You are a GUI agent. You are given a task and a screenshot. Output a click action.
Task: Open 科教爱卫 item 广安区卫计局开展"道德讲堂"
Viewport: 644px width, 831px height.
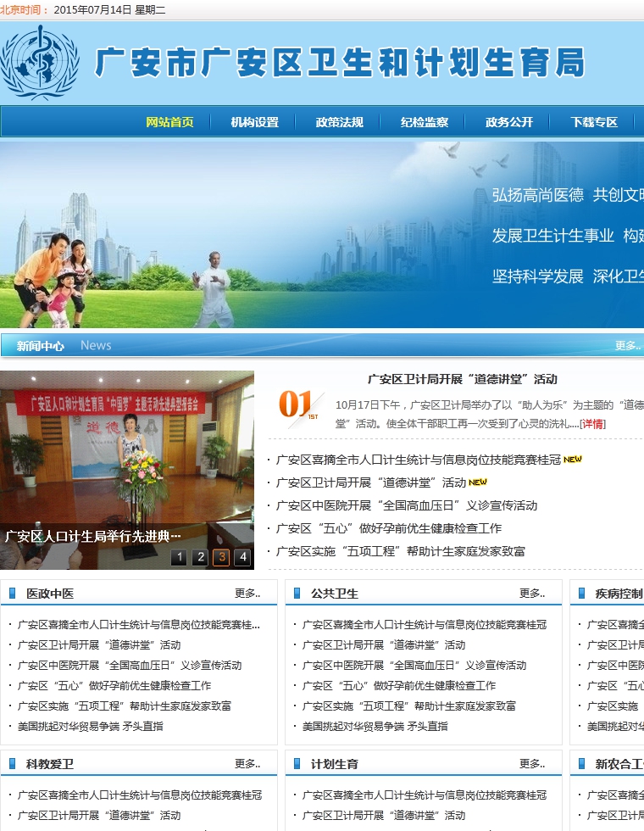(x=99, y=816)
